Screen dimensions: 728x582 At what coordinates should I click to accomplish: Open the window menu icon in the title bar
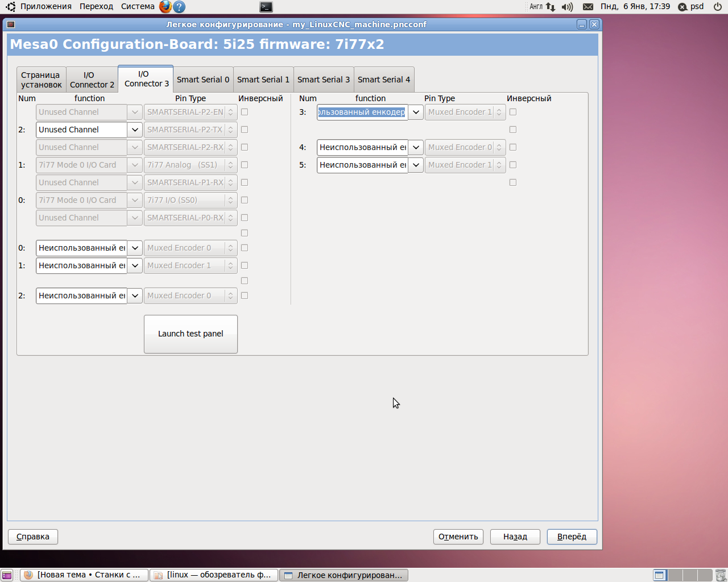pos(11,24)
